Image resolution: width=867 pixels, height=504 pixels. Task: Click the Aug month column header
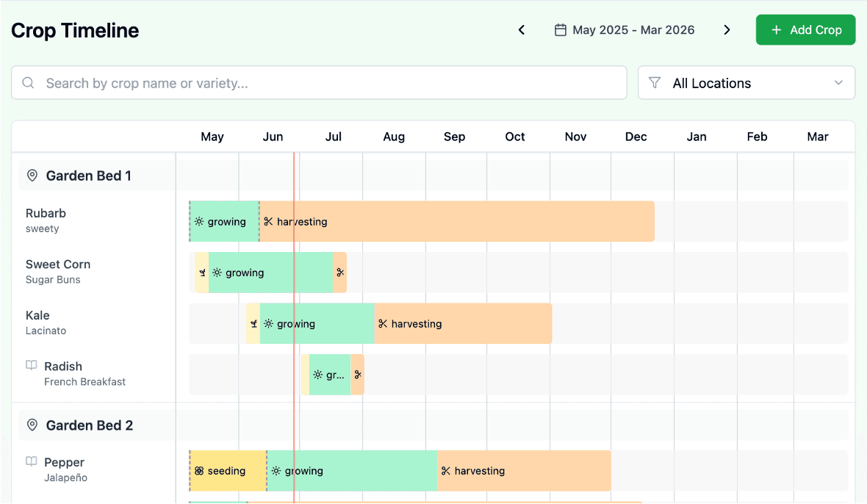(394, 137)
